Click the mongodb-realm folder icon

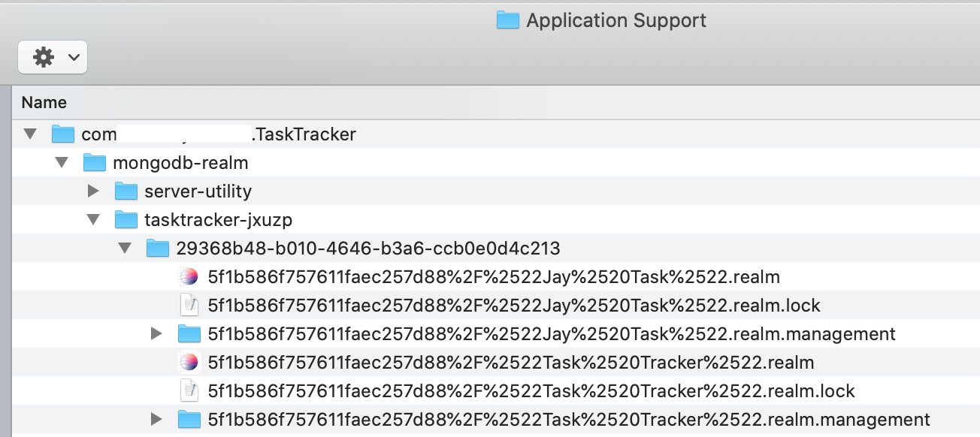point(95,163)
